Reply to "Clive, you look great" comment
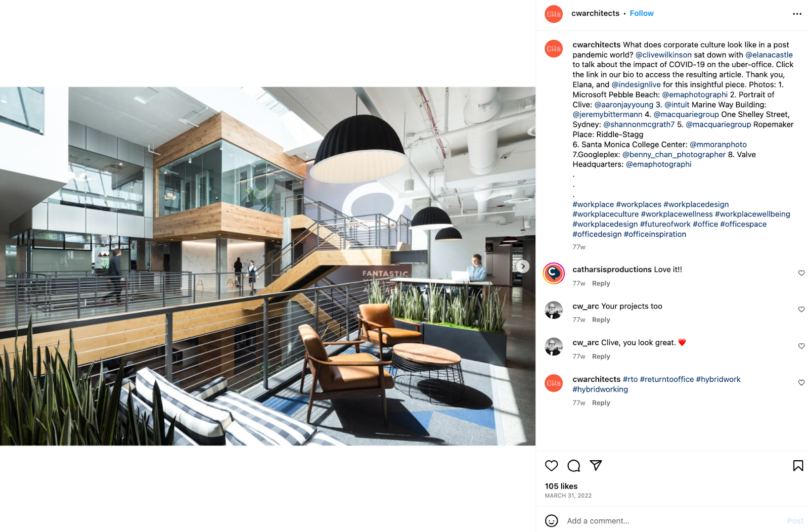 pos(601,357)
